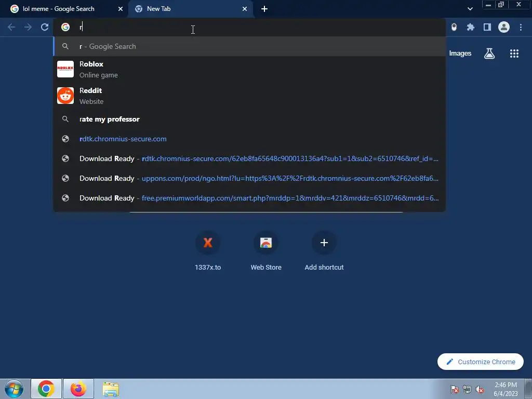
Task: Click the Google icon in the address bar
Action: point(65,27)
